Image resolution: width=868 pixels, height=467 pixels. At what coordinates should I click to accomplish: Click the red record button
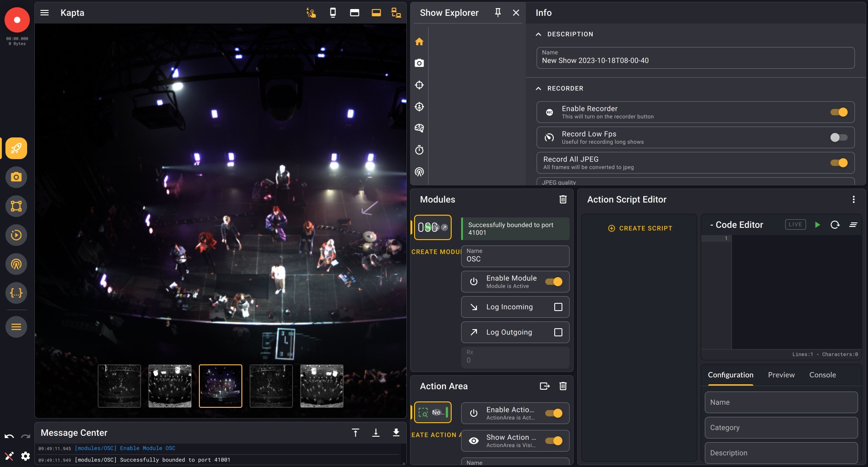pos(17,20)
